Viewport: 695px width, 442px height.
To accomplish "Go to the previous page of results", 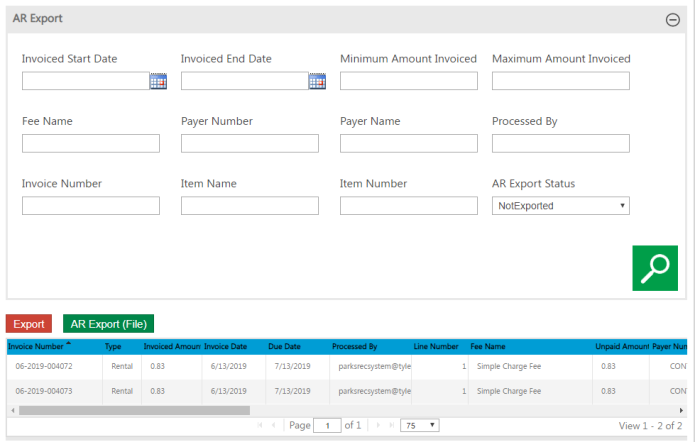I will [275, 426].
